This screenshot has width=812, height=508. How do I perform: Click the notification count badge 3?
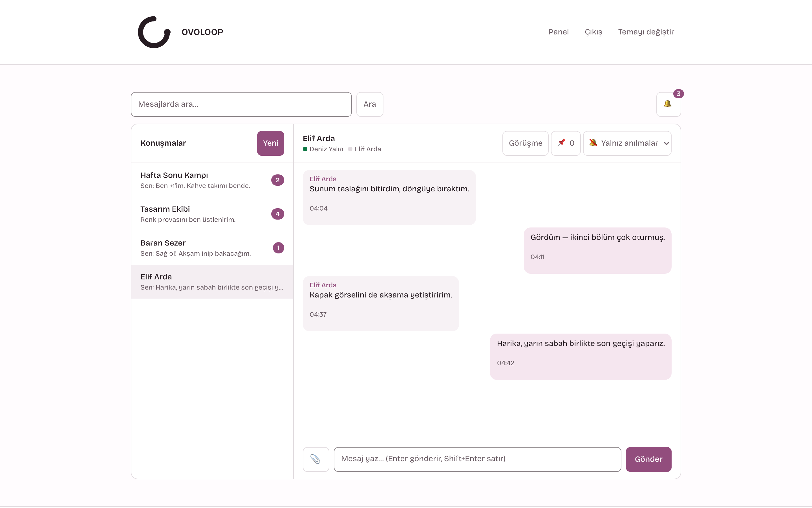tap(678, 94)
